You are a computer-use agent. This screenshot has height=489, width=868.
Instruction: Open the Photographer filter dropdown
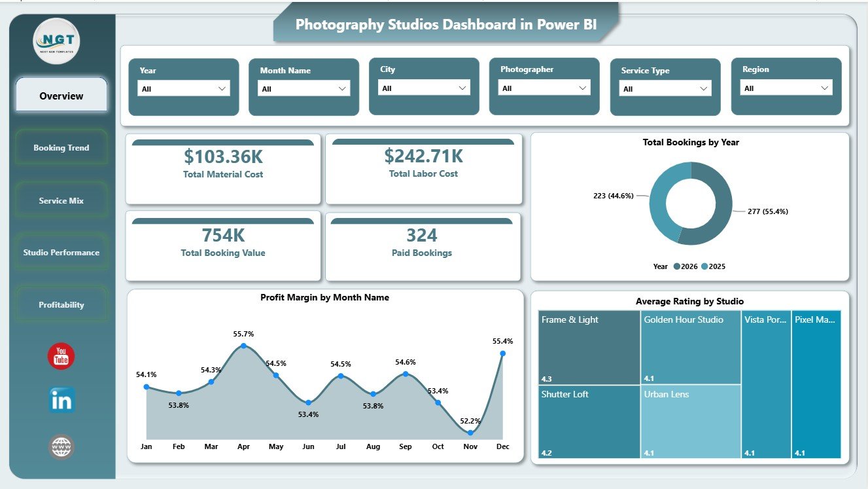544,88
